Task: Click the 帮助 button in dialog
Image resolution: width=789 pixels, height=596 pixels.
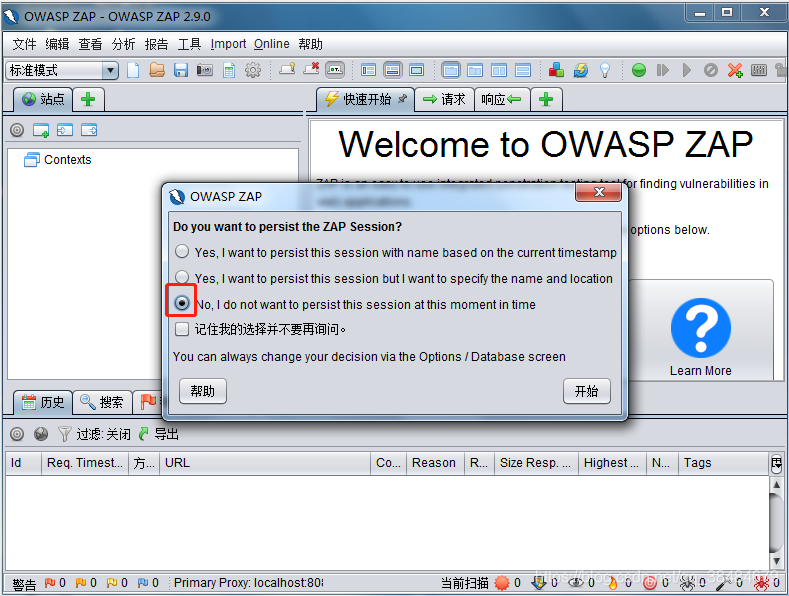Action: (203, 391)
